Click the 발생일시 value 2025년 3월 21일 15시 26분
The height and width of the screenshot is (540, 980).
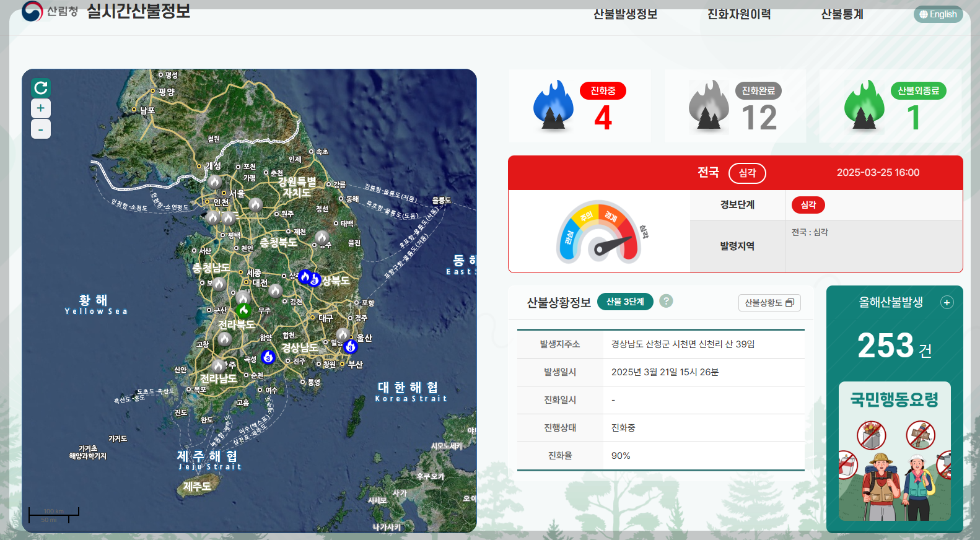pyautogui.click(x=665, y=372)
